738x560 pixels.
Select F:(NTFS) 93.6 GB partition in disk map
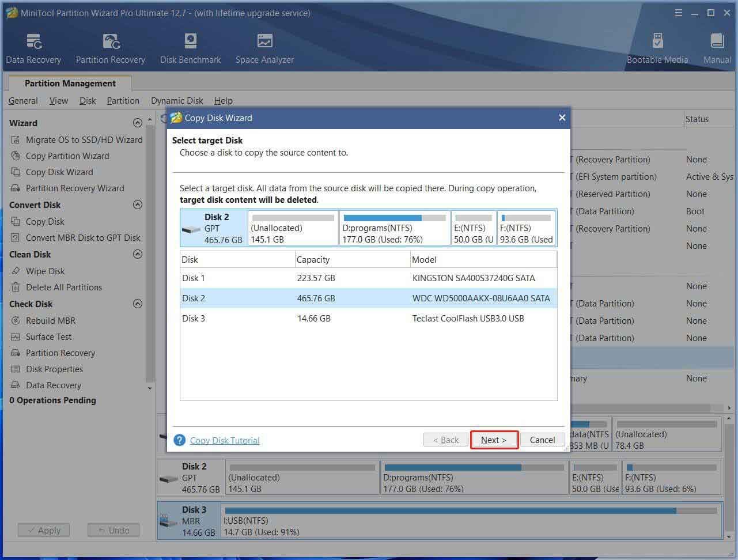point(672,478)
